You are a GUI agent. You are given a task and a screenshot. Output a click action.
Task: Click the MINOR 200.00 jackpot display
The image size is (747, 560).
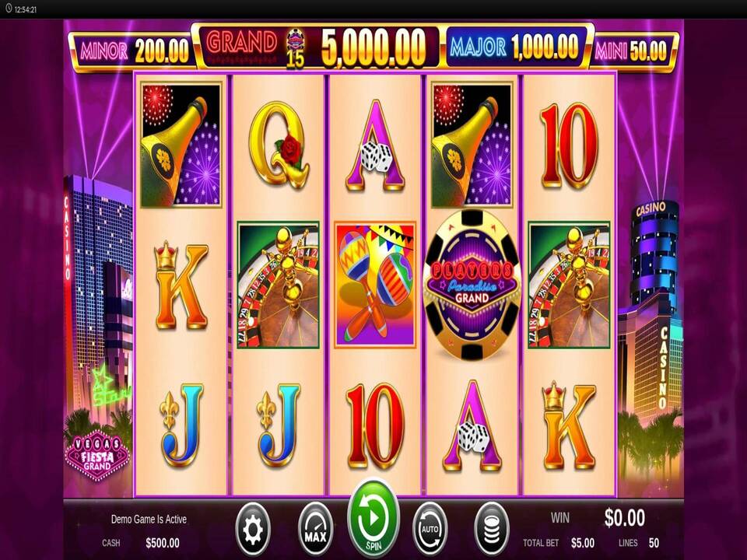[x=134, y=51]
